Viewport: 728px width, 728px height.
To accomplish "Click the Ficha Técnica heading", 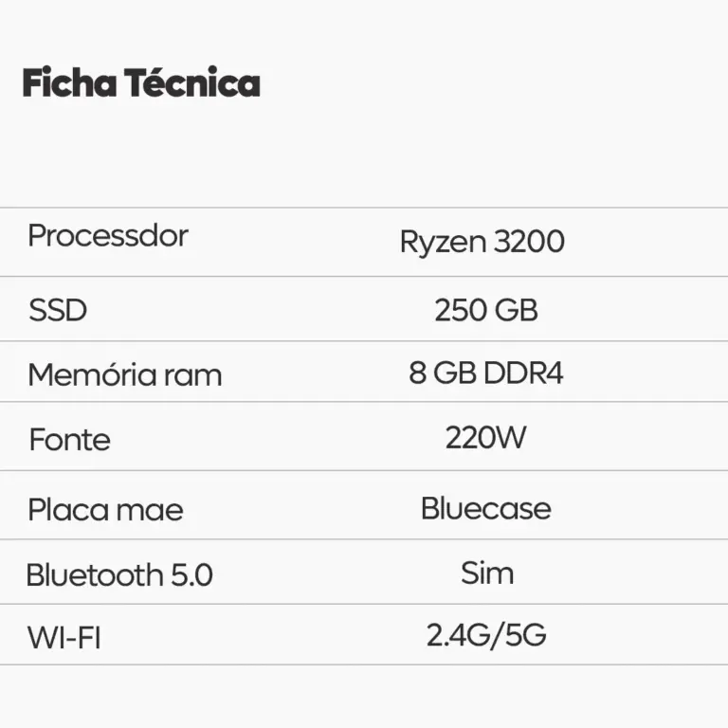I will pyautogui.click(x=141, y=83).
